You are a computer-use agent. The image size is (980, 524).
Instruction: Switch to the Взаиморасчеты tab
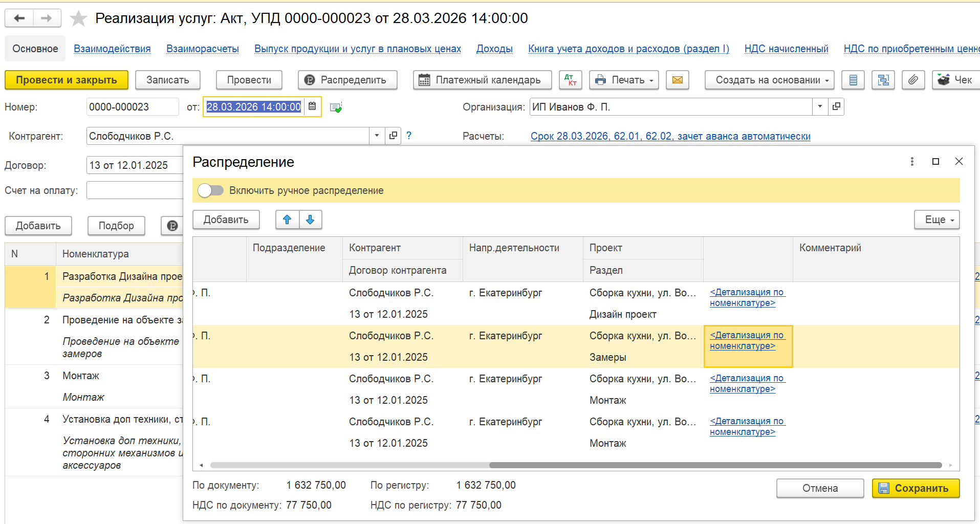(203, 49)
